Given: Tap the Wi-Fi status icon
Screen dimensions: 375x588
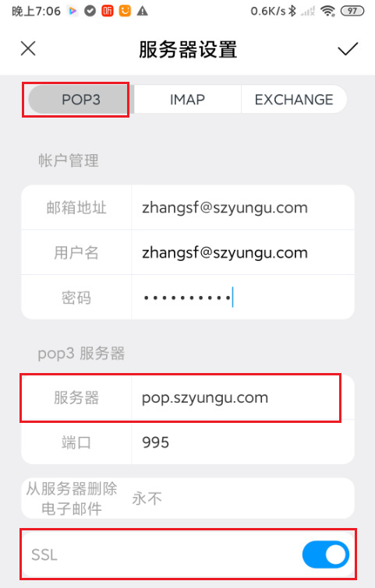Looking at the screenshot, I should [327, 11].
